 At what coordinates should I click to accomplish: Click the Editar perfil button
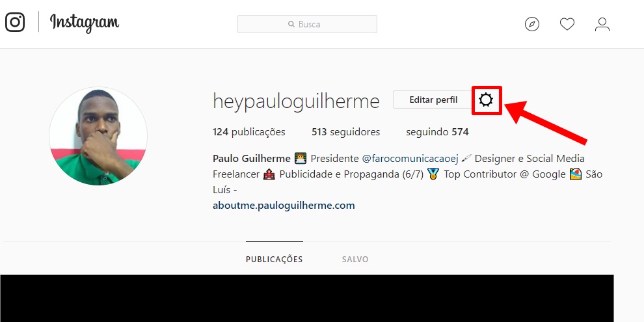pos(433,100)
